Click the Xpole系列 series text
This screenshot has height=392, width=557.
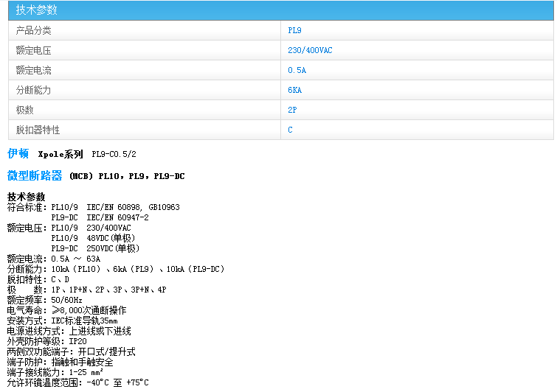coord(60,155)
